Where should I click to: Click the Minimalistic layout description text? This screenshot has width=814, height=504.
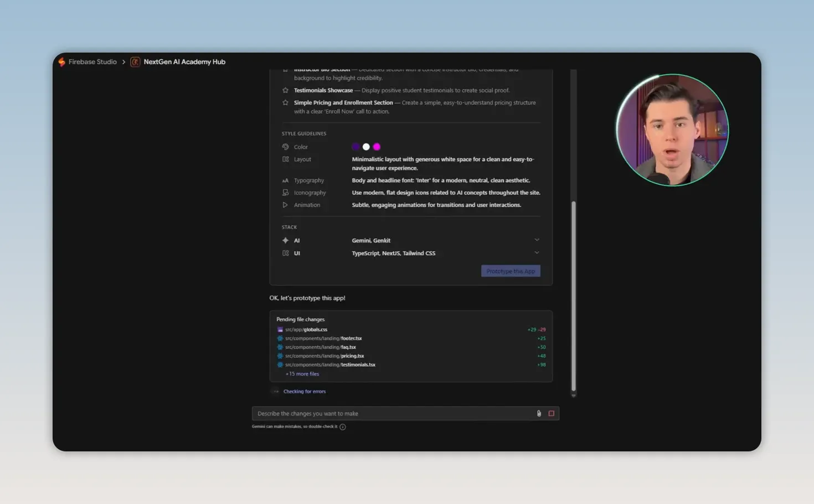(443, 163)
